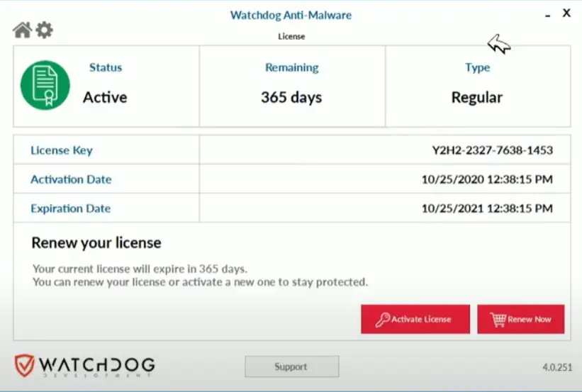The height and width of the screenshot is (392, 582).
Task: Click the Watchdog shield logo
Action: (25, 366)
